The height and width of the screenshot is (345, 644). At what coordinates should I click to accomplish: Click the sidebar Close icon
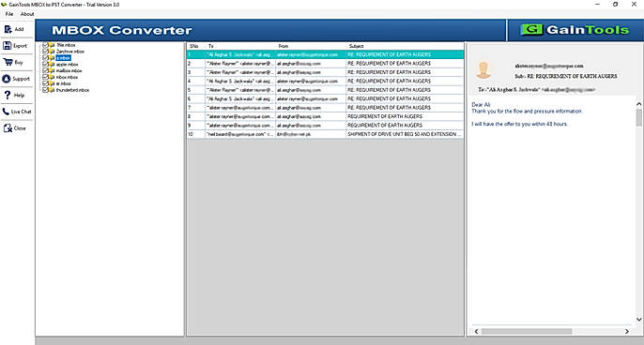(x=8, y=128)
